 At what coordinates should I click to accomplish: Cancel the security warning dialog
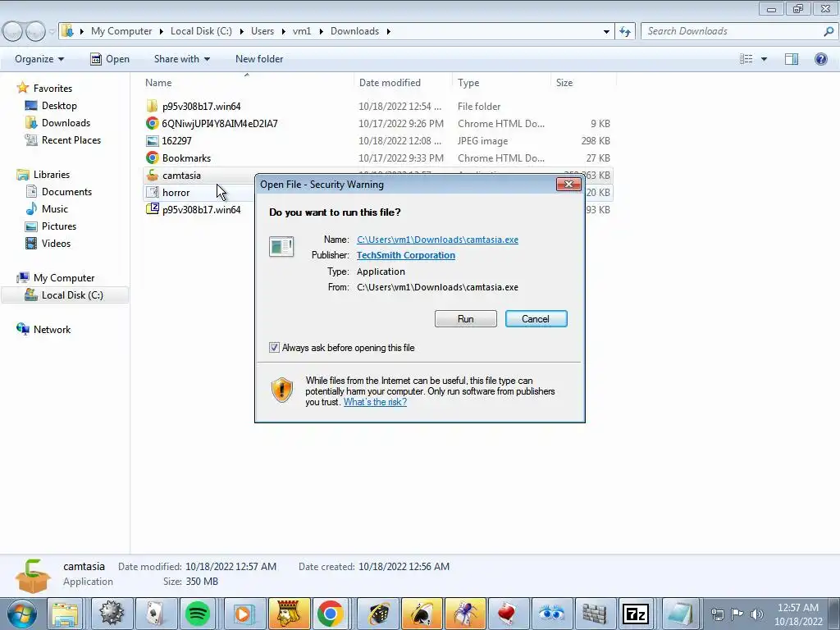click(x=536, y=319)
